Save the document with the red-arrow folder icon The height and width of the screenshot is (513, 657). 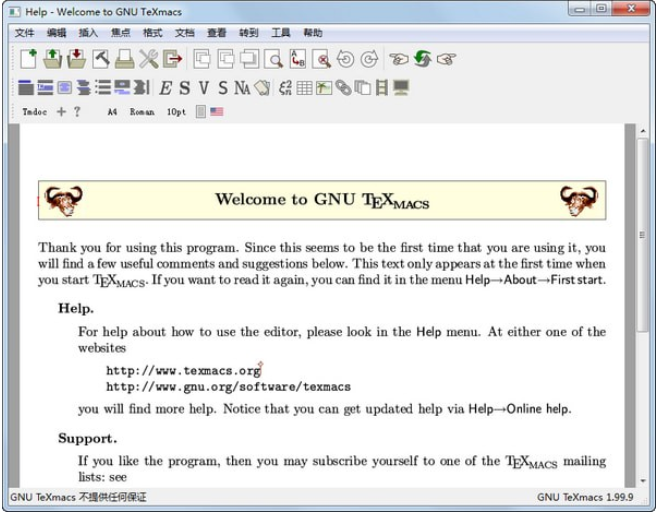[77, 59]
